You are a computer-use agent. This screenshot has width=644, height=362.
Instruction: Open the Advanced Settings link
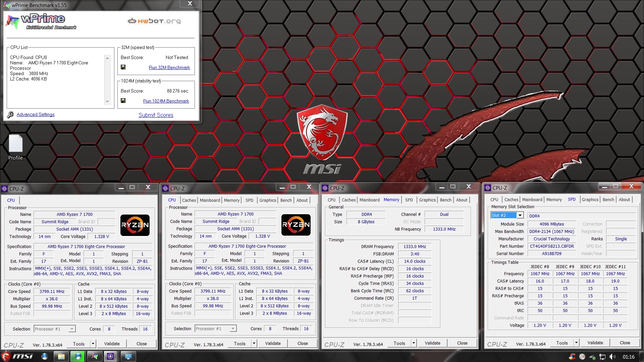pos(36,114)
